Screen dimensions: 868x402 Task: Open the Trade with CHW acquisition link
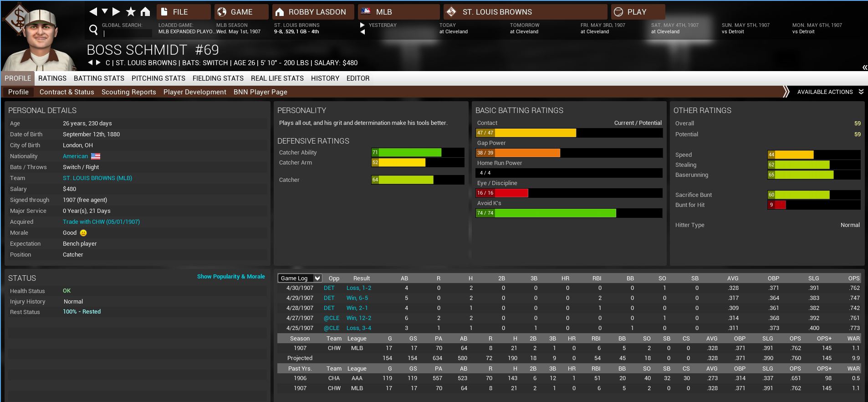pyautogui.click(x=101, y=222)
